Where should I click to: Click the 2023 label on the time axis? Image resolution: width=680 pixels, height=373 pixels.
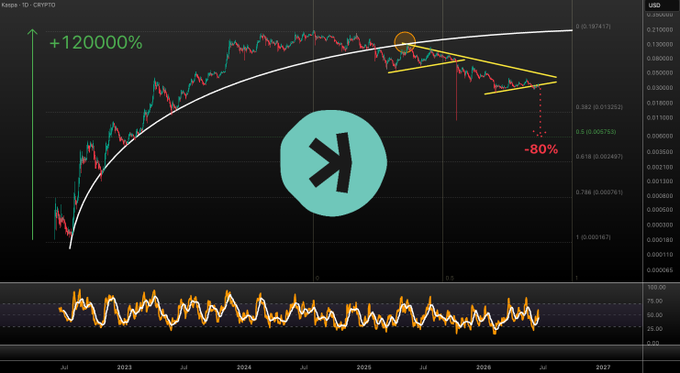tap(124, 367)
